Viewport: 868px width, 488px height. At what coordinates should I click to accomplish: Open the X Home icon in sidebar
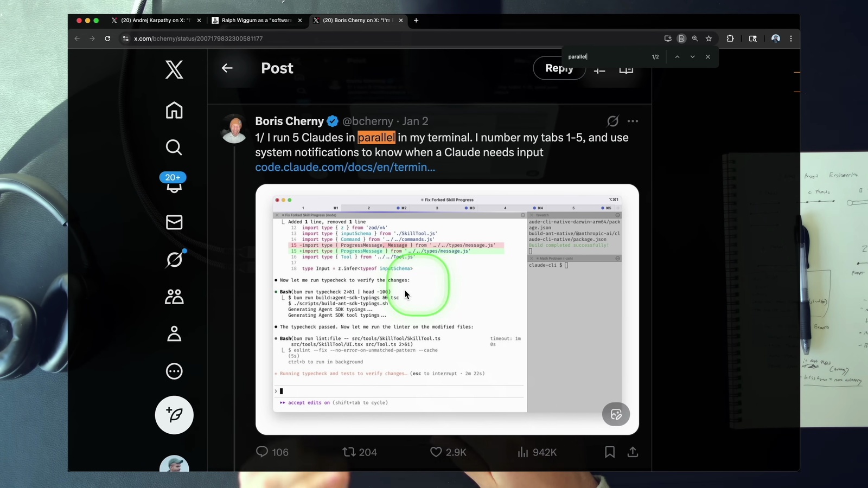click(x=174, y=111)
